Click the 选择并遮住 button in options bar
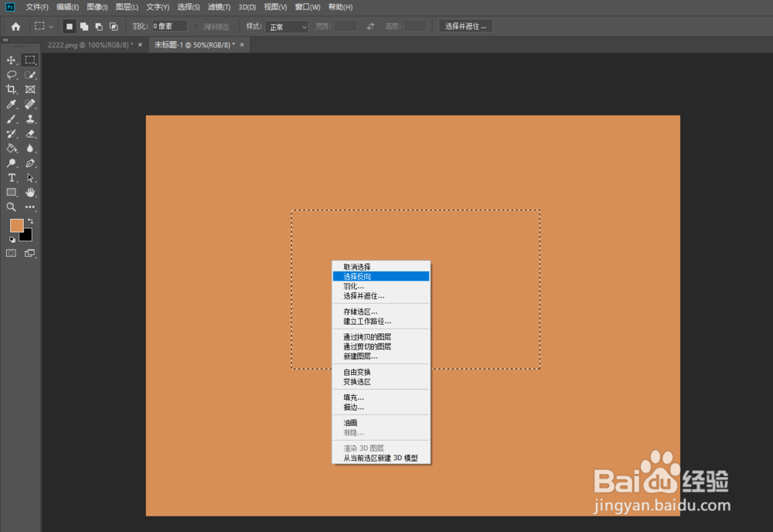This screenshot has width=773, height=532. [465, 26]
